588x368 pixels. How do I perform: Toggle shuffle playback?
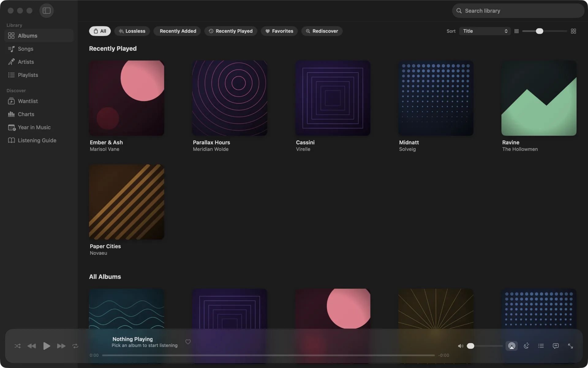click(17, 346)
